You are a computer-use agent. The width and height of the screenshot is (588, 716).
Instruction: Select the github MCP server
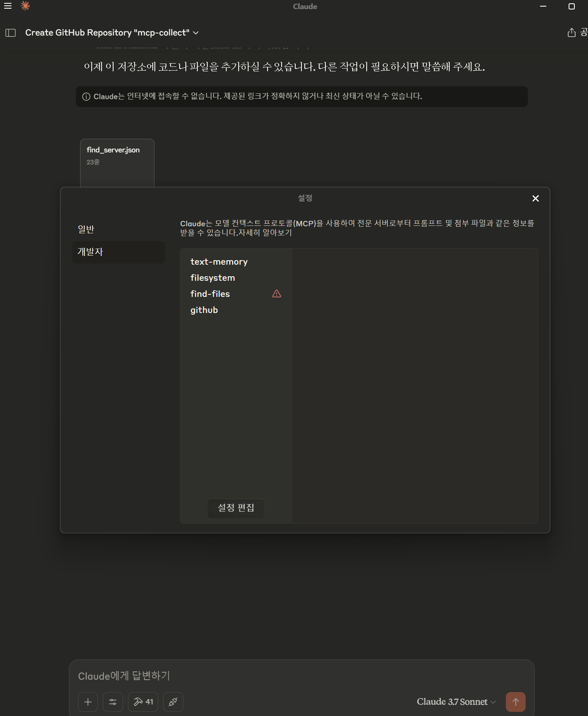pos(204,310)
